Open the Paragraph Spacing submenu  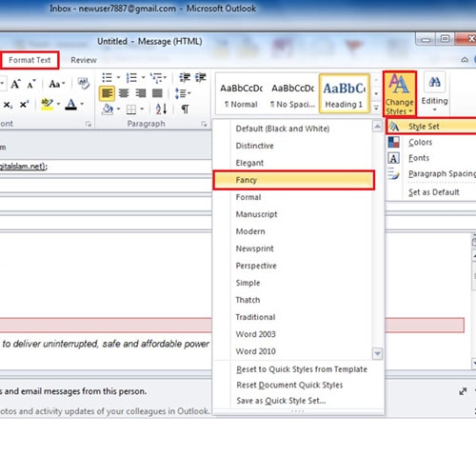431,174
